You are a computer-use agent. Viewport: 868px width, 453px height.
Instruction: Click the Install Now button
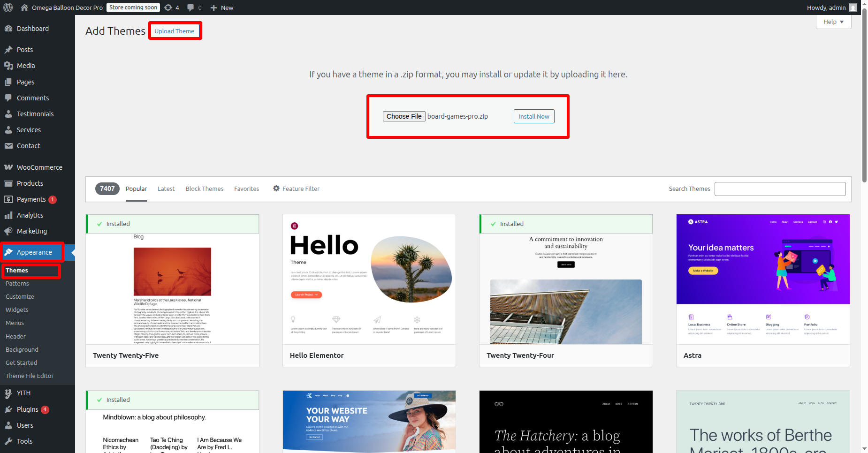(x=534, y=116)
